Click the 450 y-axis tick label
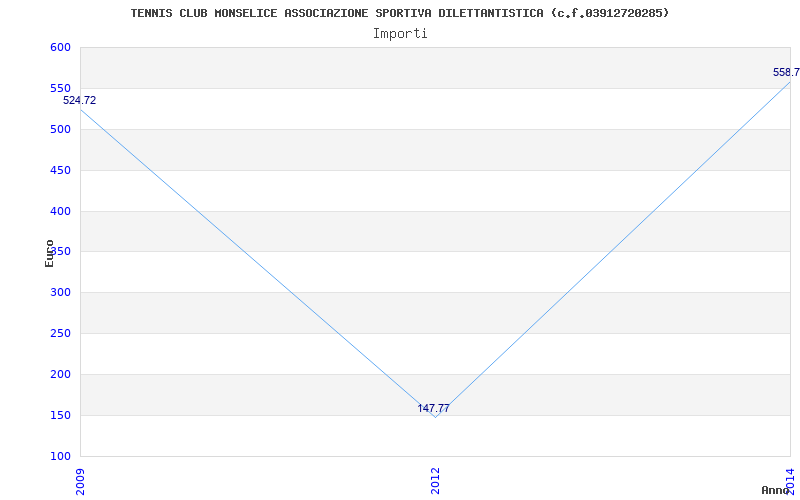Viewport: 800px width, 500px height. (60, 170)
